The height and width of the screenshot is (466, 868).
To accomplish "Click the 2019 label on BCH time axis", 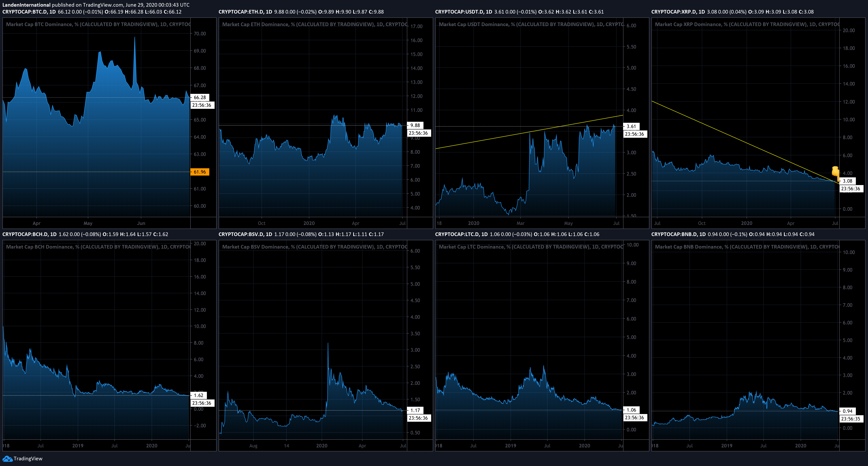I will pyautogui.click(x=78, y=446).
